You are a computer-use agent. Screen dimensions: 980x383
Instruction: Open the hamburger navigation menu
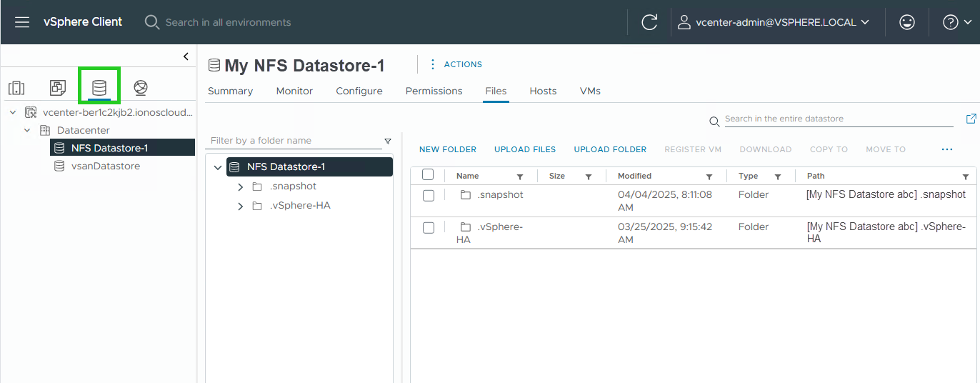[22, 22]
